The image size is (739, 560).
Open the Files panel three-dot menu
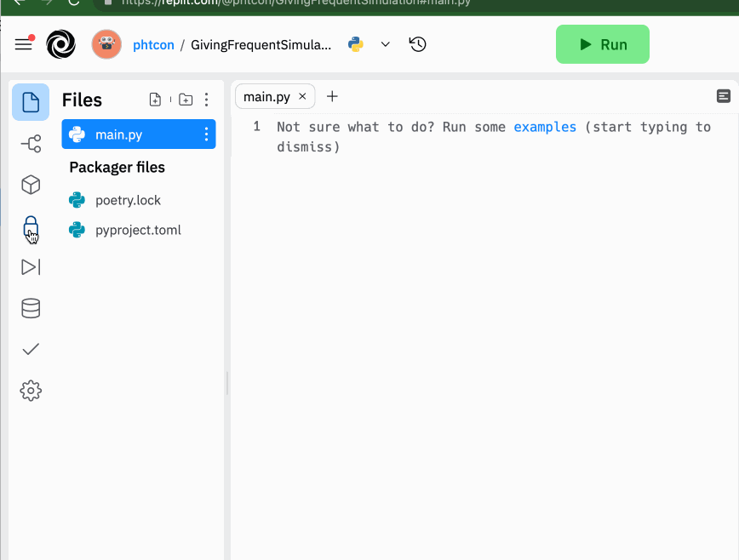(206, 100)
